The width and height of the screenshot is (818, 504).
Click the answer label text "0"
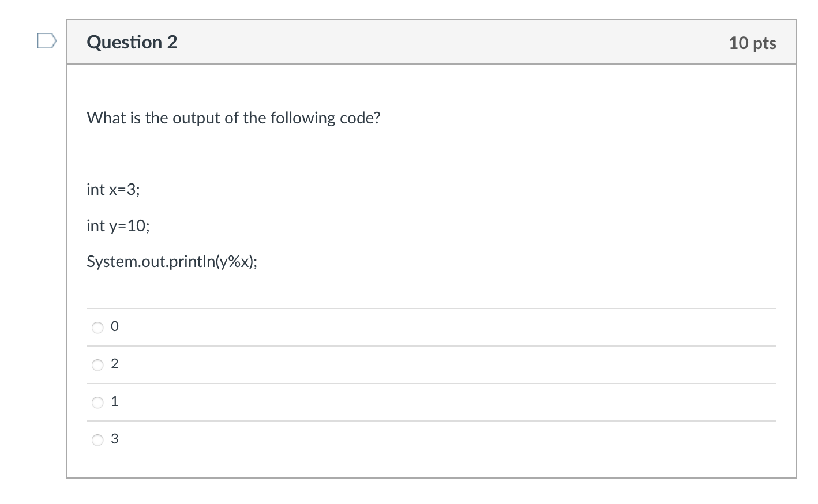tap(114, 327)
